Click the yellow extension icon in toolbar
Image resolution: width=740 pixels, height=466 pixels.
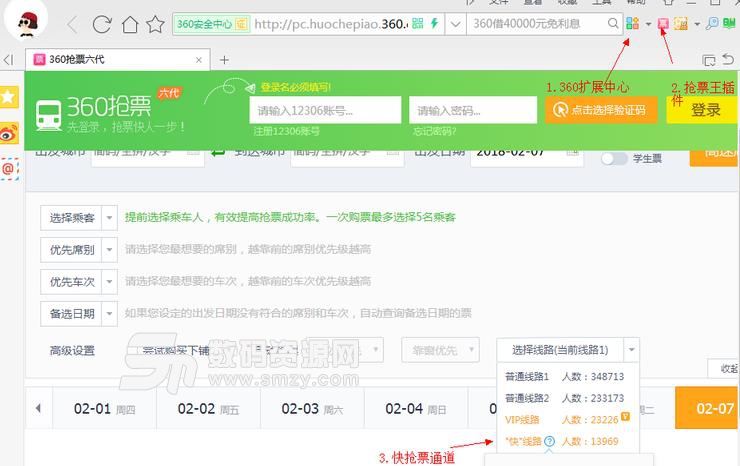681,23
